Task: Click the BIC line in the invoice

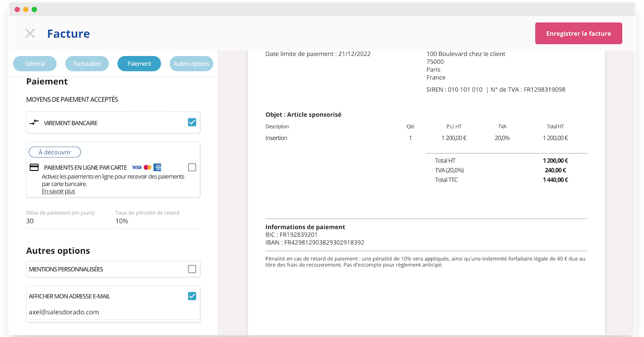Action: tap(292, 235)
